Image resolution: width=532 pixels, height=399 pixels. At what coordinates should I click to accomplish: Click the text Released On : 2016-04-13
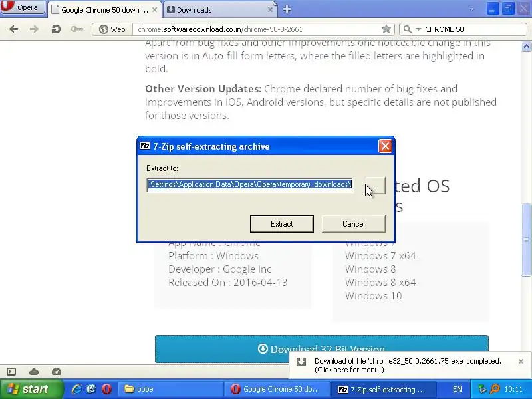click(227, 282)
